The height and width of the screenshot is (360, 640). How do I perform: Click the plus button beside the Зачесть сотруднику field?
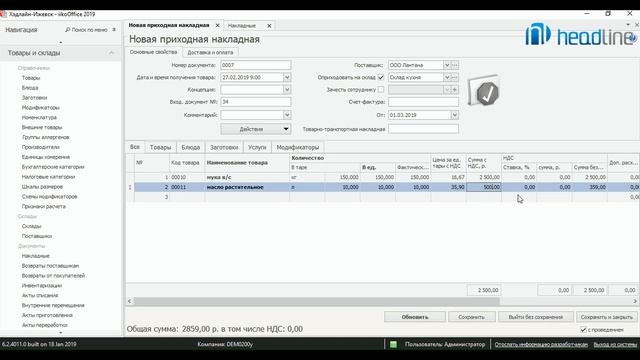tap(455, 89)
